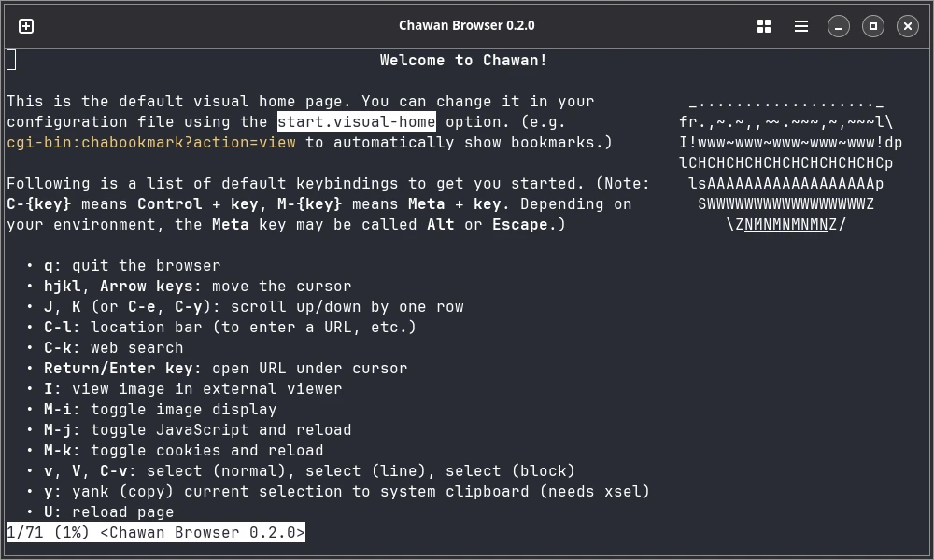Click the 'U: reload page' list item
Screen dimensions: 934x560
tap(109, 511)
